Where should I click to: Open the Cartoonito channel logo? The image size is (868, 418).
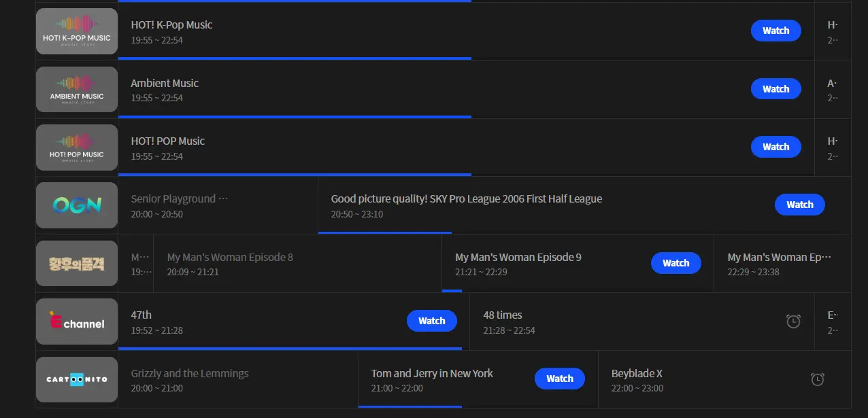click(x=77, y=379)
